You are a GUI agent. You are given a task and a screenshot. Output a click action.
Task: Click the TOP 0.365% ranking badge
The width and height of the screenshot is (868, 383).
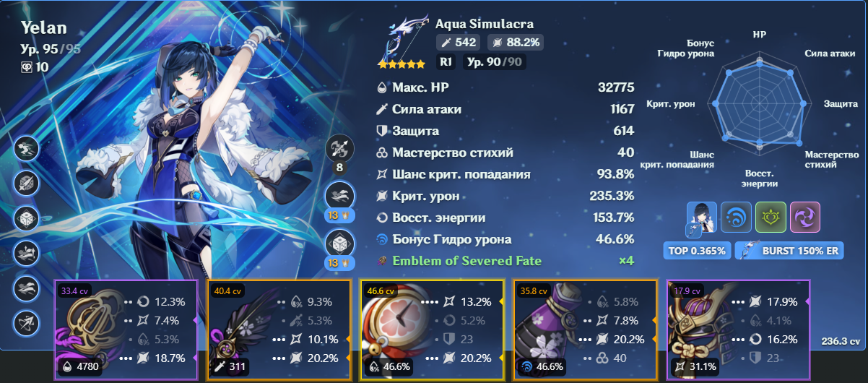click(x=697, y=250)
